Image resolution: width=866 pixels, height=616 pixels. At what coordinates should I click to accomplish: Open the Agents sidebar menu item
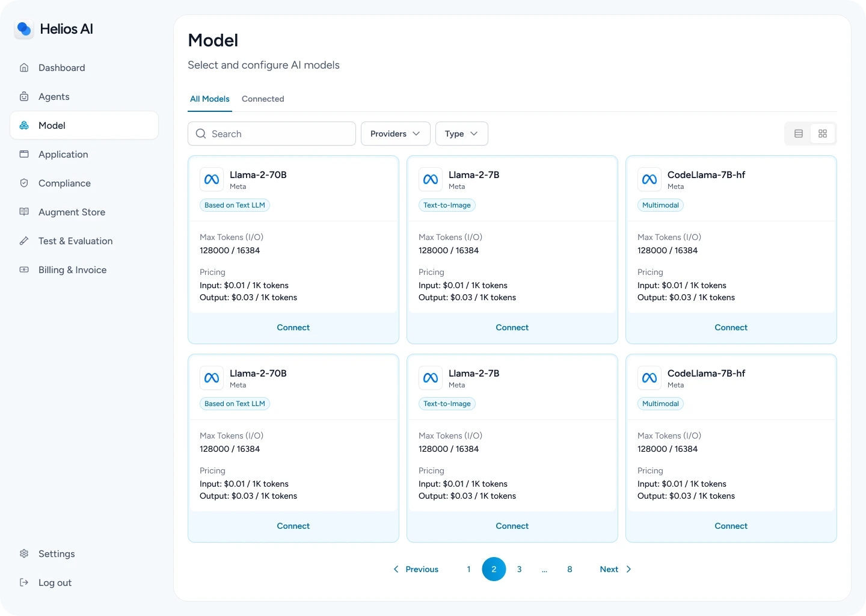[x=84, y=96]
